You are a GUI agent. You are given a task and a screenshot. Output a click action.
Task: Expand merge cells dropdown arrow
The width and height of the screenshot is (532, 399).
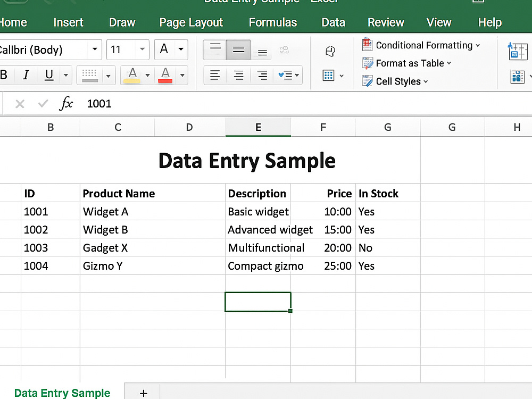pos(342,76)
